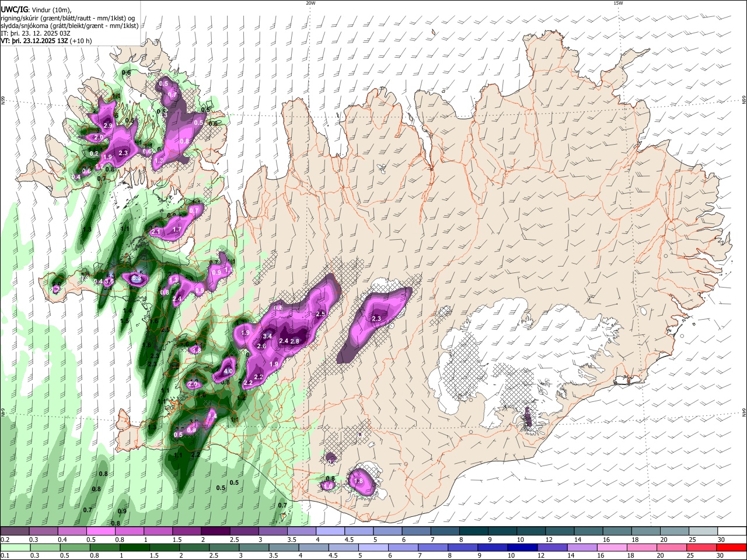Click the 2.9 snowfall value in the Westfjords
The width and height of the screenshot is (747, 560).
[108, 125]
